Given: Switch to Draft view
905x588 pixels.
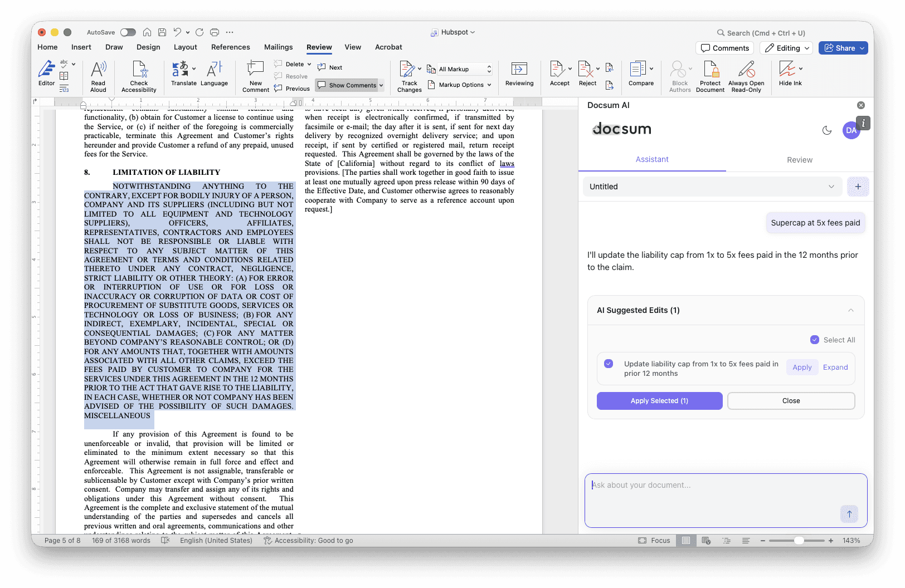Looking at the screenshot, I should pos(746,541).
